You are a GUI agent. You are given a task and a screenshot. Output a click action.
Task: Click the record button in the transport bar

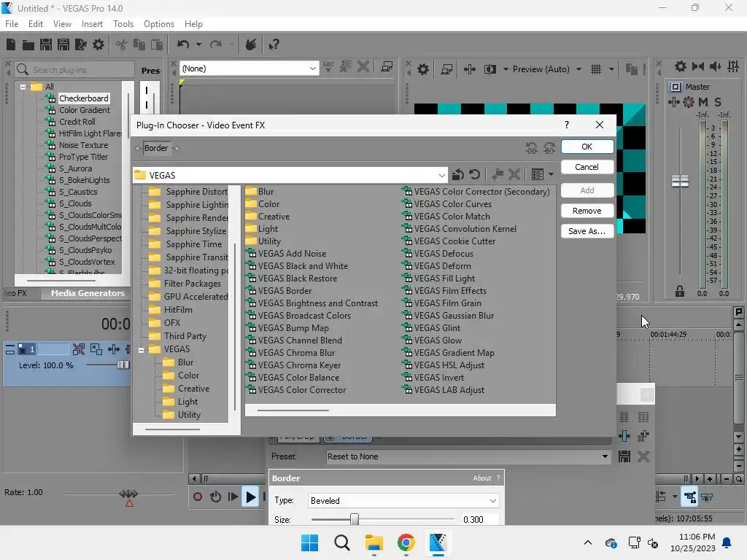(x=197, y=497)
